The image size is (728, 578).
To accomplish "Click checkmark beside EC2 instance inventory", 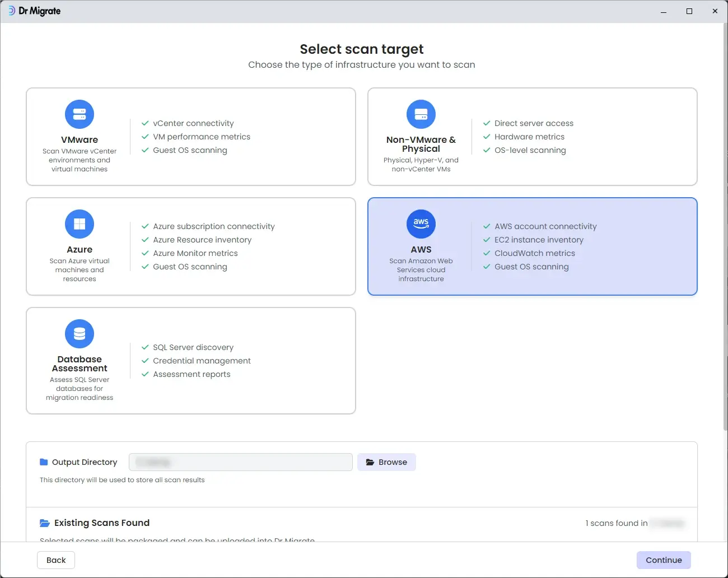I will coord(487,240).
